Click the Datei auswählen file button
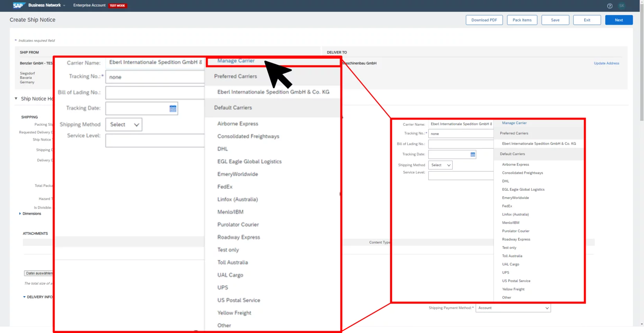The image size is (644, 333). point(38,273)
